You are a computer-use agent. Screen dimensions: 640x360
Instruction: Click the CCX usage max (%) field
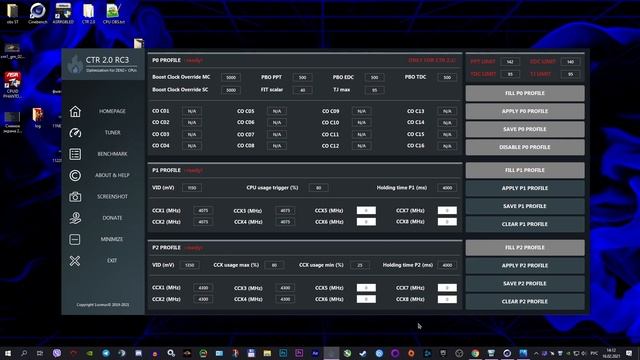pos(274,265)
